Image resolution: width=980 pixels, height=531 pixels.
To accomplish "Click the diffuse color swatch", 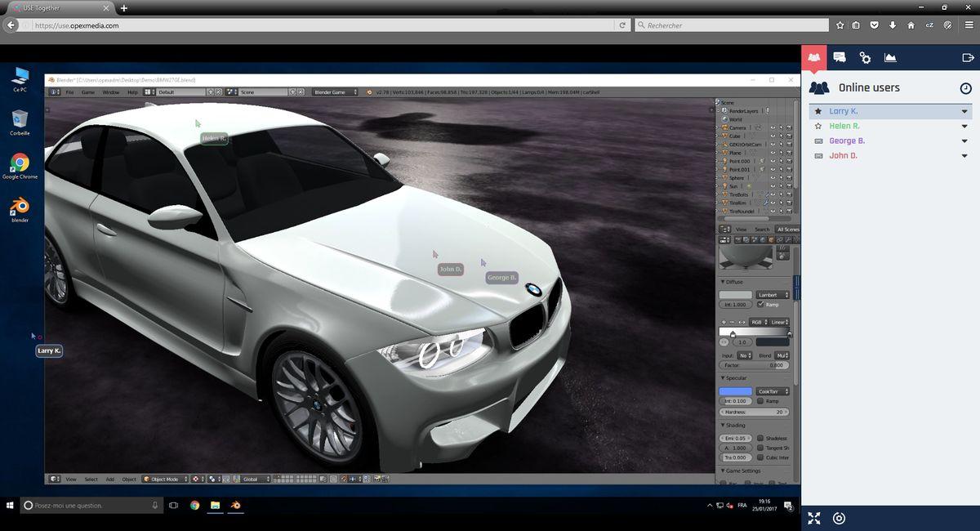I will click(735, 294).
